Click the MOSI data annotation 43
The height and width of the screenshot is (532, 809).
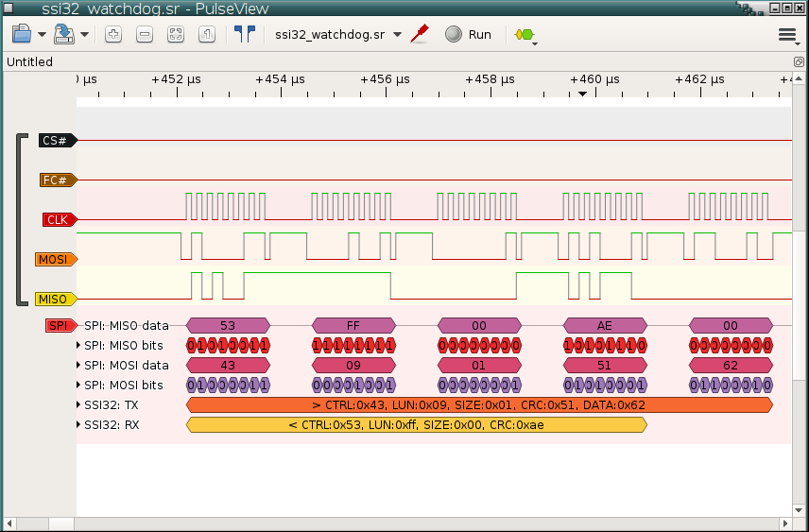pyautogui.click(x=228, y=366)
